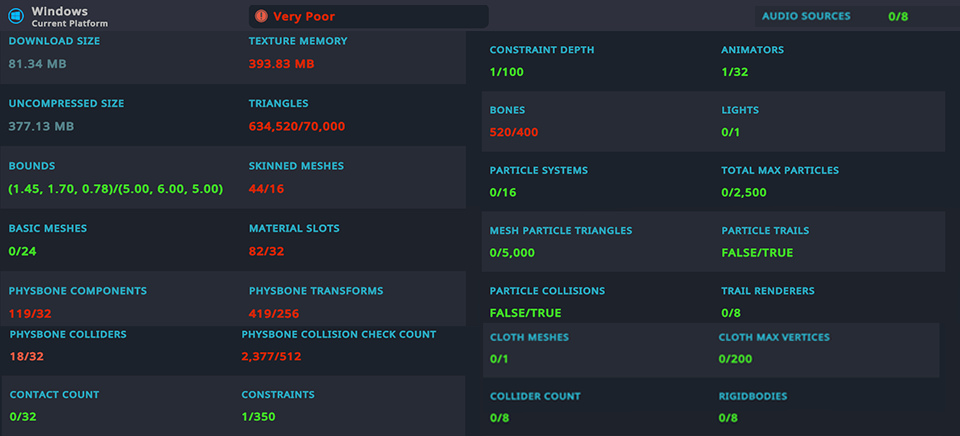Click the Windows platform logo icon
The width and height of the screenshot is (960, 436).
click(15, 16)
